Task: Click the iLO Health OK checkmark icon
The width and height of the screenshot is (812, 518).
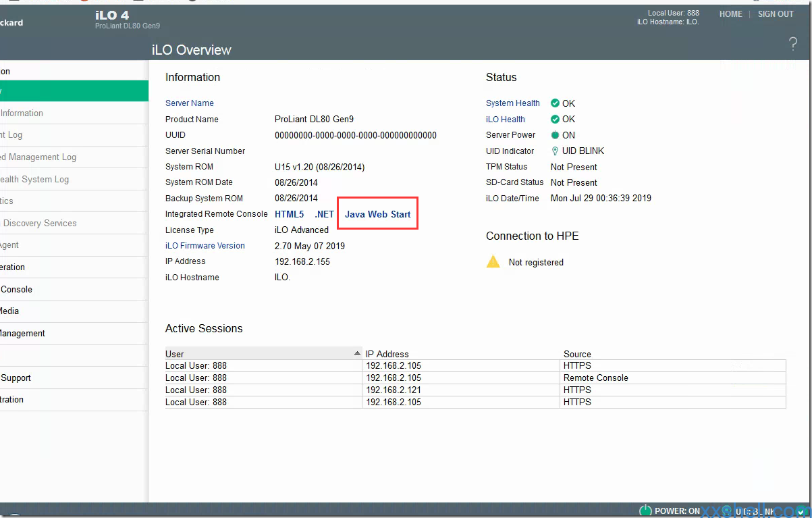Action: 555,120
